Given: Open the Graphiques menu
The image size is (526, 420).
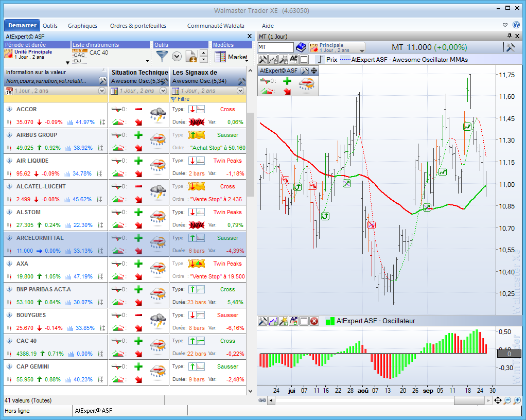Looking at the screenshot, I should (x=82, y=26).
